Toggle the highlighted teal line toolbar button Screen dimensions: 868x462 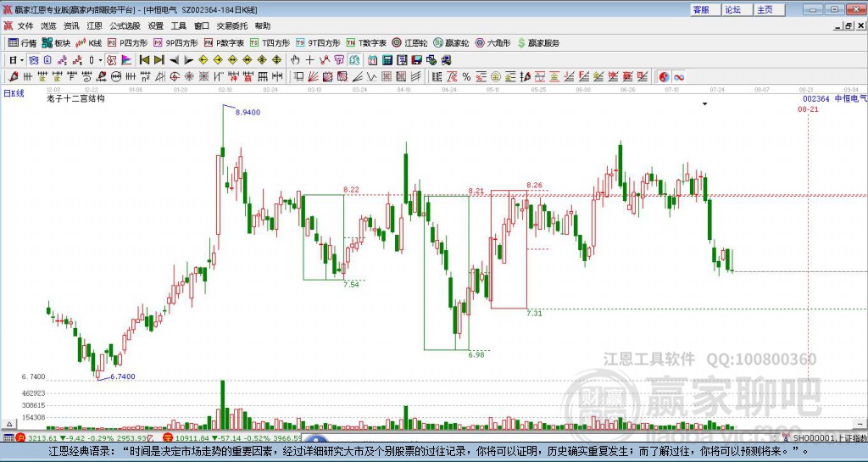coord(354,59)
